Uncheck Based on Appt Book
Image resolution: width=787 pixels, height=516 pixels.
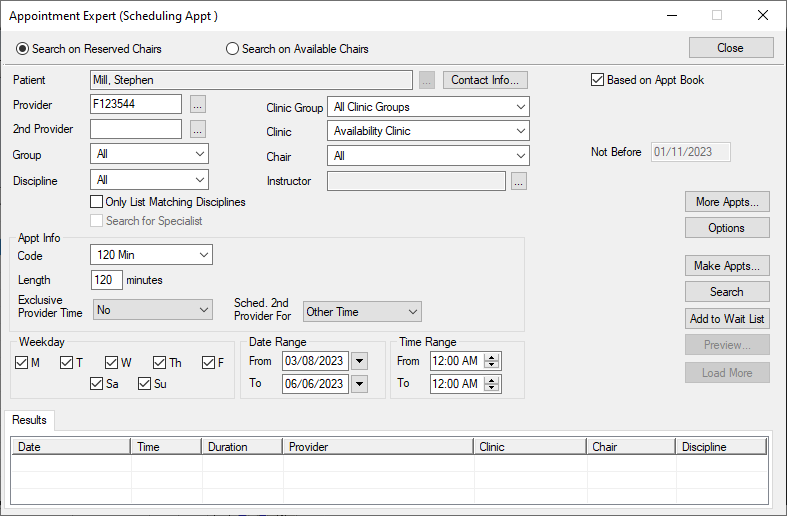pyautogui.click(x=597, y=80)
